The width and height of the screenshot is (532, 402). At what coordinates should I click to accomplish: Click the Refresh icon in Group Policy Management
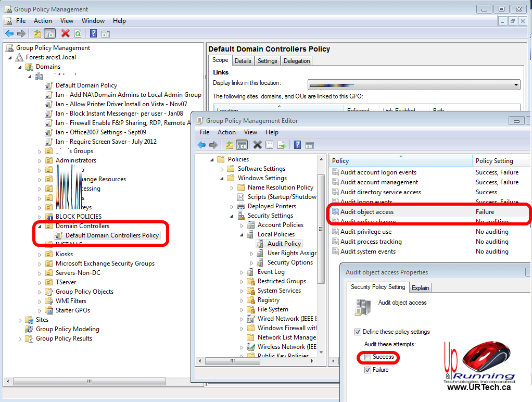point(77,33)
